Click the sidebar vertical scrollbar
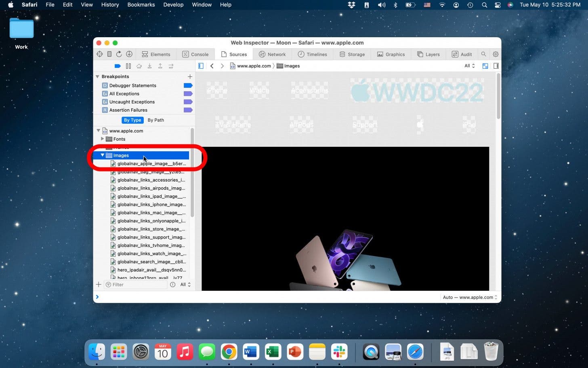Image resolution: width=588 pixels, height=368 pixels. (192, 173)
